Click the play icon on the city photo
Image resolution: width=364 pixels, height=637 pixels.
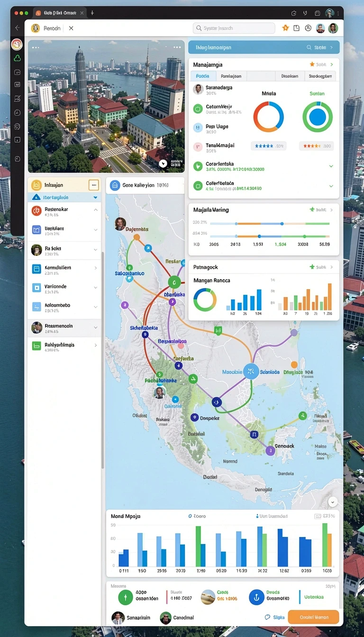coord(163,164)
